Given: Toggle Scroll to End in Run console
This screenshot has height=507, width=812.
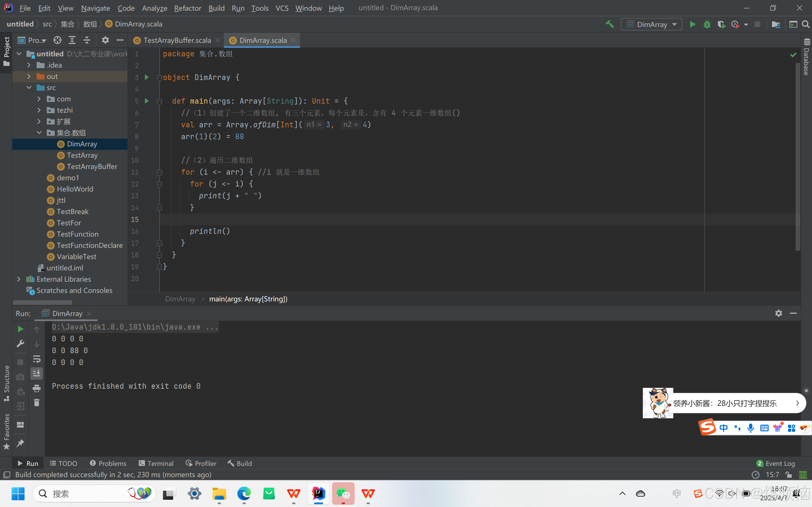Looking at the screenshot, I should [37, 373].
